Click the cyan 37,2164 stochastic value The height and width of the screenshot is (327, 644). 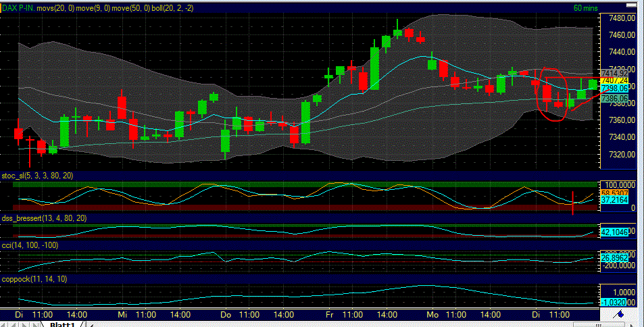(x=614, y=200)
